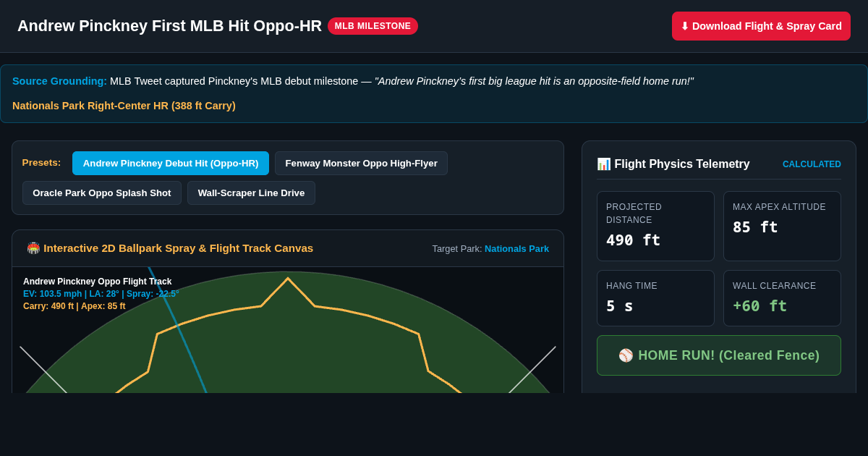Select Andrew Pinckney Debut Hit preset
This screenshot has height=456, width=868.
pos(171,164)
